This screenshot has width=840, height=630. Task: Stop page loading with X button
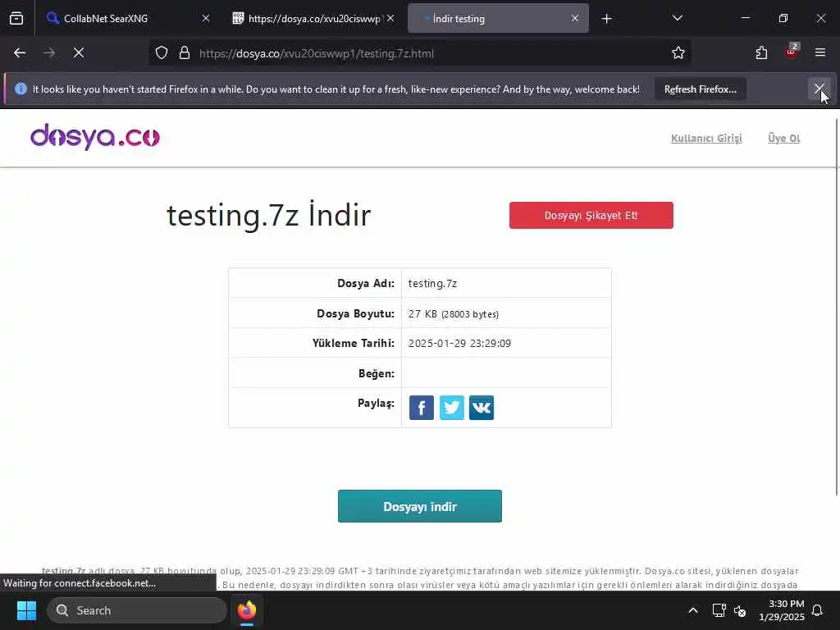(79, 53)
